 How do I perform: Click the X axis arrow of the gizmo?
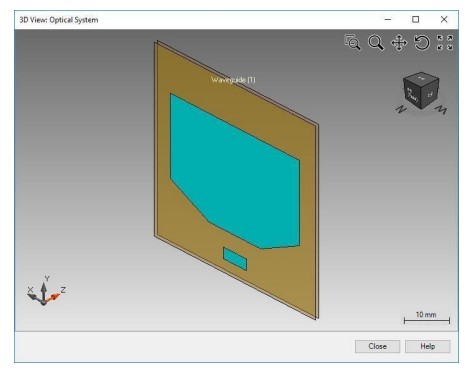(x=34, y=296)
